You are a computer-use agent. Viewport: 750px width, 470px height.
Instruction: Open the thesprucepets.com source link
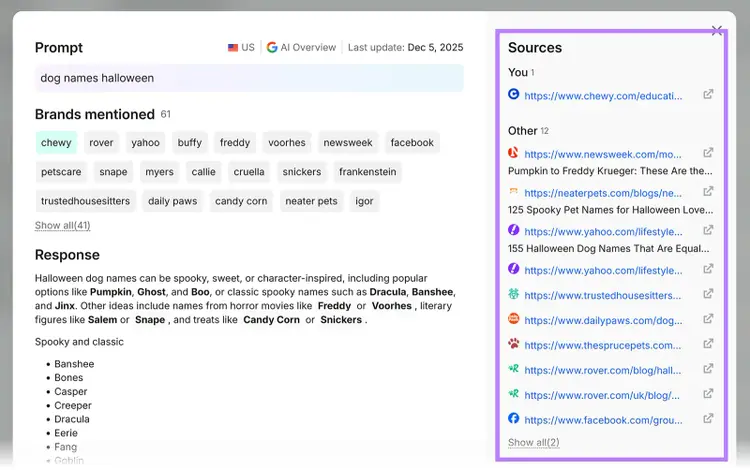pyautogui.click(x=602, y=345)
